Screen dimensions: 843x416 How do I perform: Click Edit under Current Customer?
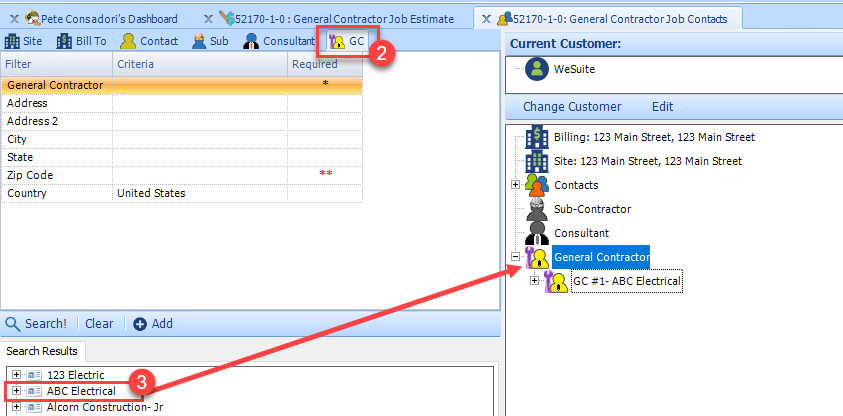point(662,106)
